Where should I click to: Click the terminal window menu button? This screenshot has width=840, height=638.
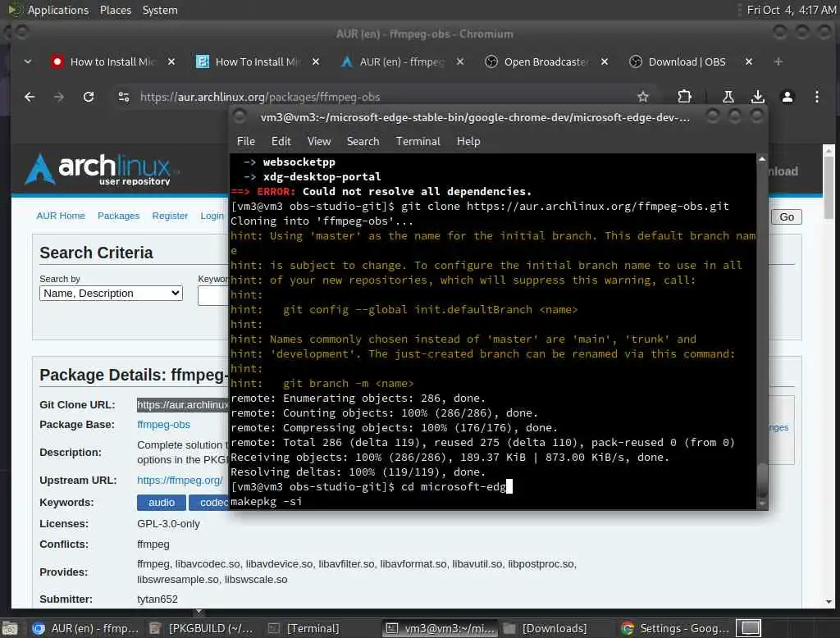(240, 116)
